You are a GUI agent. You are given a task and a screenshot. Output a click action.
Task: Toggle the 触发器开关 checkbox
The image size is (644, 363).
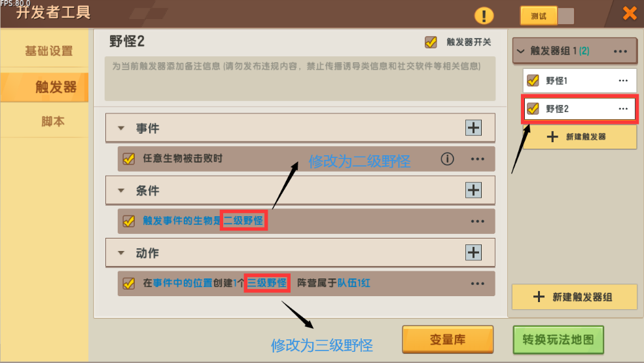431,42
